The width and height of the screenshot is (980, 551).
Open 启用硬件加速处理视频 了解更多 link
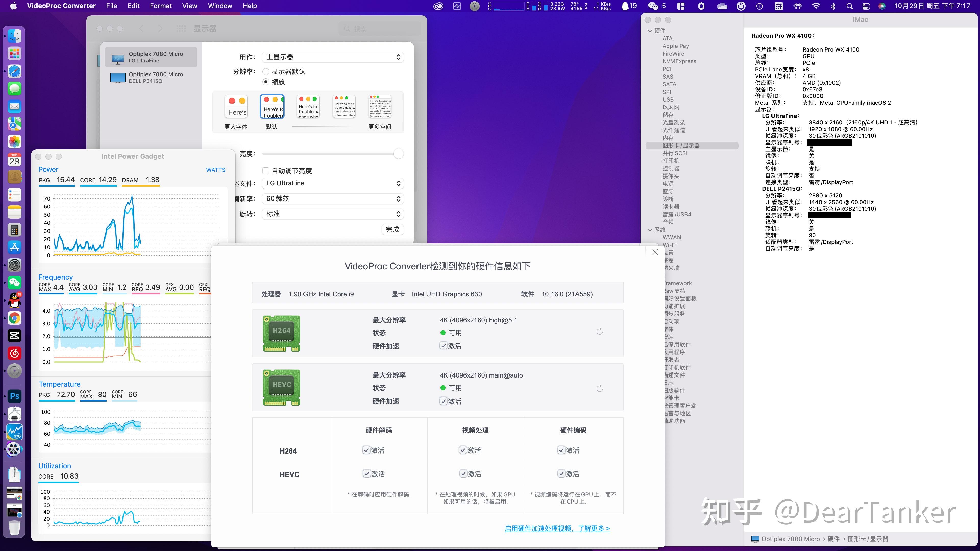click(x=557, y=529)
